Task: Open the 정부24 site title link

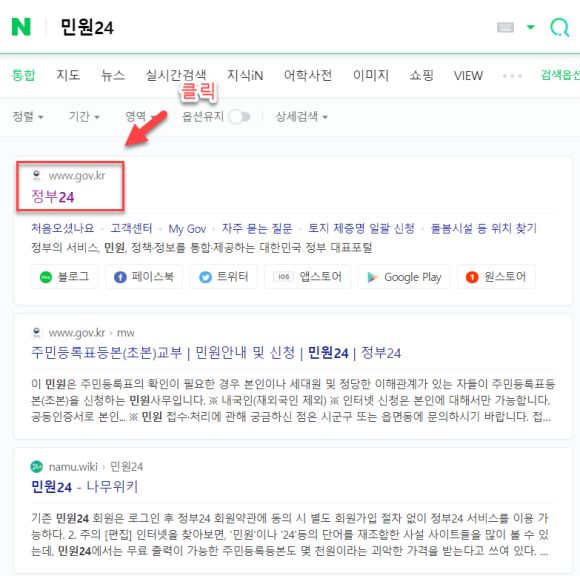Action: pos(53,196)
